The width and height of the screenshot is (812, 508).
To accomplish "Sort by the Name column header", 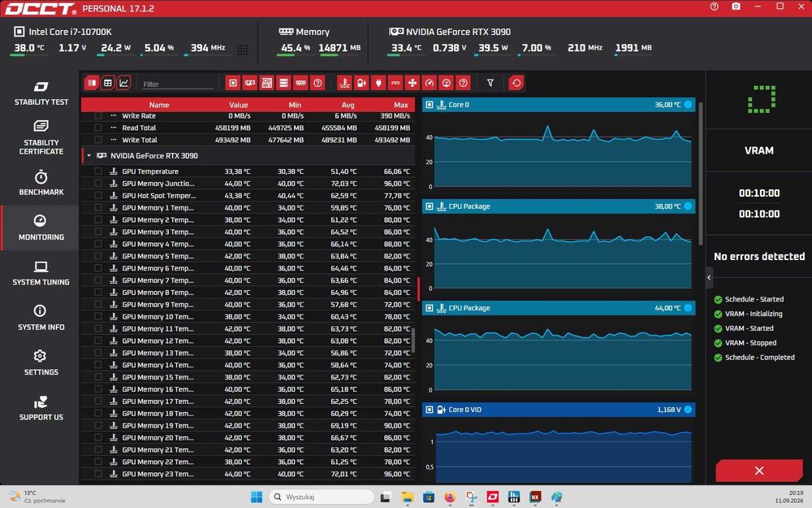I will (159, 105).
